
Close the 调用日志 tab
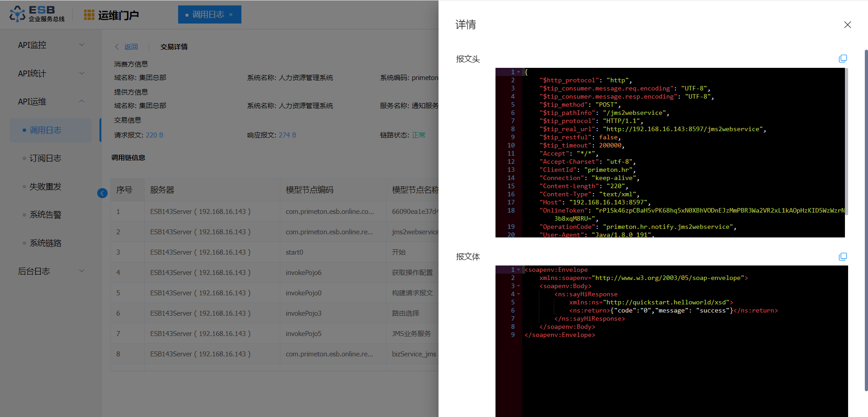click(231, 15)
